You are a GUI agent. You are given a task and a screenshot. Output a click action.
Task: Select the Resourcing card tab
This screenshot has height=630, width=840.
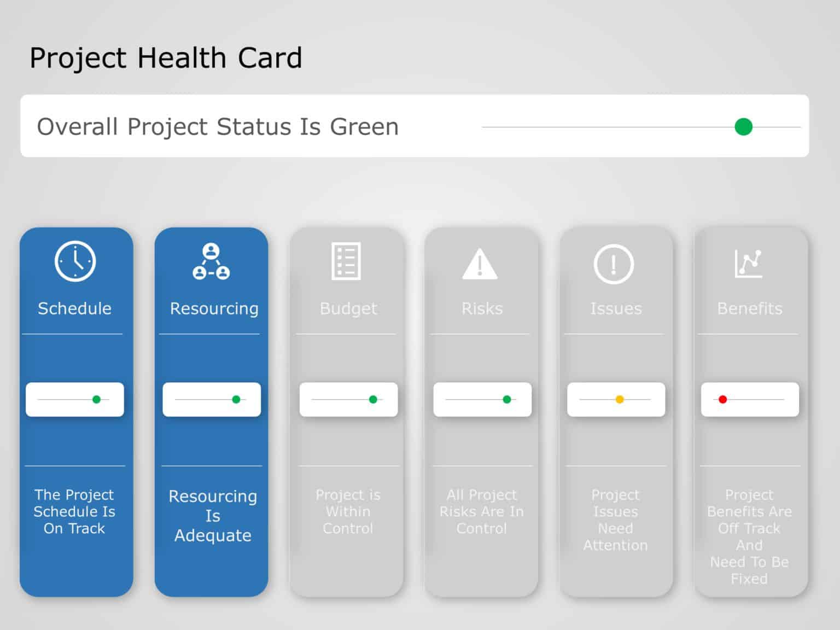pos(212,308)
